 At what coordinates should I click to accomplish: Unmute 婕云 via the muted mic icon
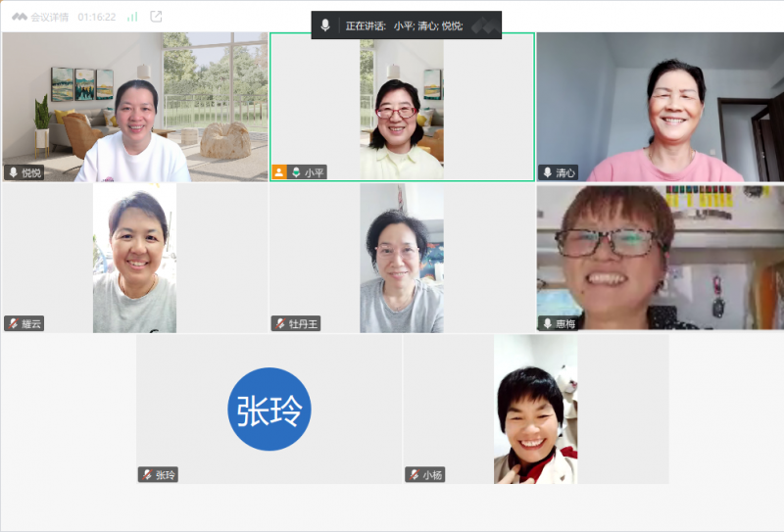13,323
